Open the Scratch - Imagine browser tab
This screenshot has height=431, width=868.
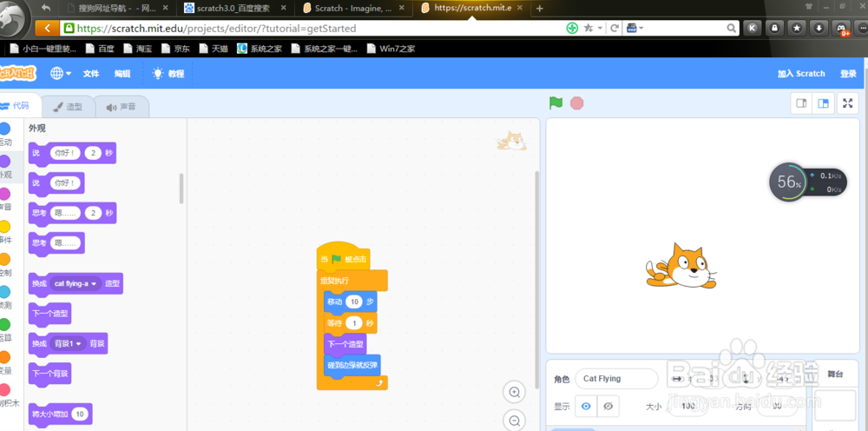point(352,9)
